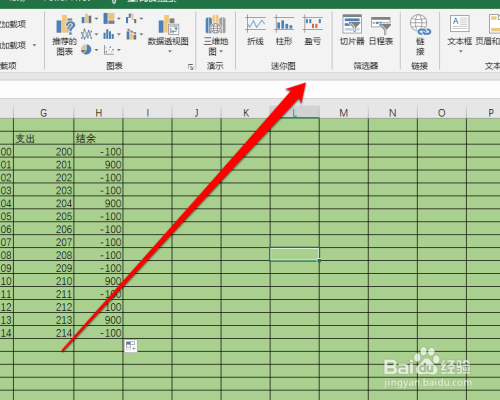Viewport: 500px width, 400px height.
Task: Insert a 柱形 column sparkline
Action: (284, 30)
